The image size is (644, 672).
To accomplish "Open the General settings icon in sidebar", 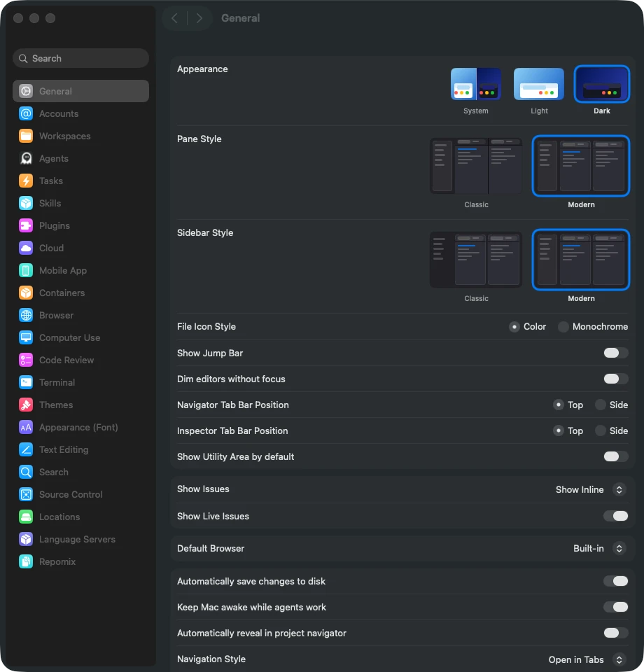I will pos(26,91).
